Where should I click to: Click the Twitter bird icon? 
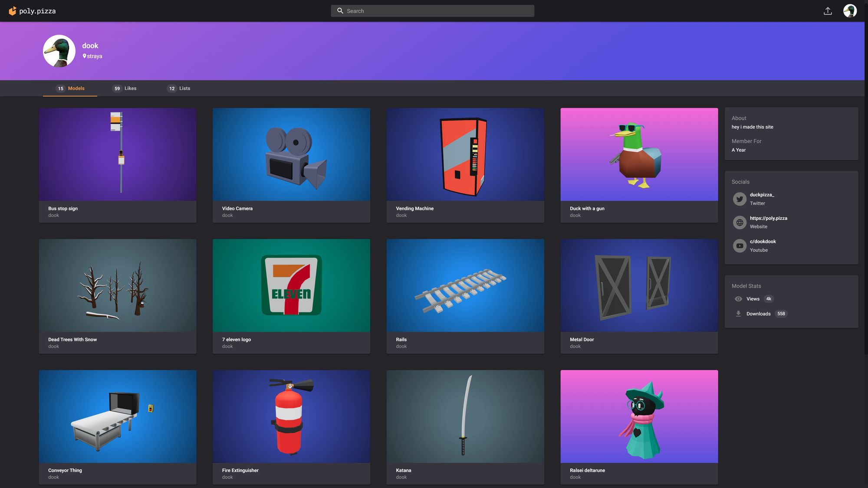[x=740, y=199]
